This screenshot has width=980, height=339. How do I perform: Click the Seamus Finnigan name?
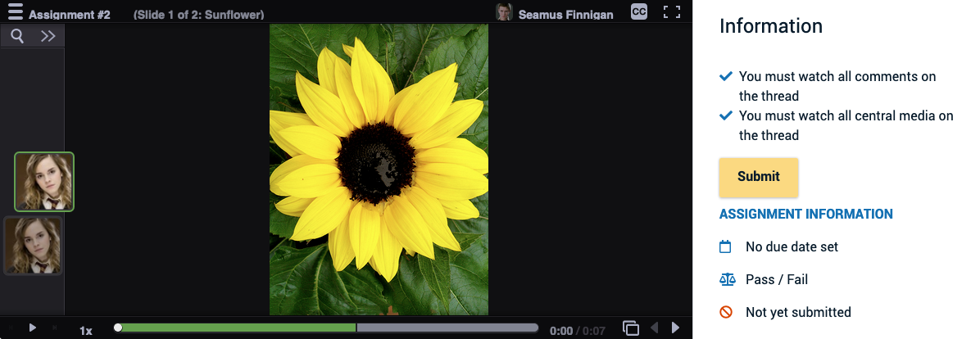tap(565, 15)
